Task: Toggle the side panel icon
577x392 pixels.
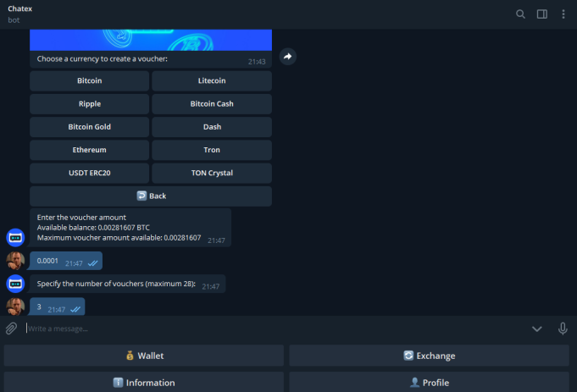Action: click(542, 14)
